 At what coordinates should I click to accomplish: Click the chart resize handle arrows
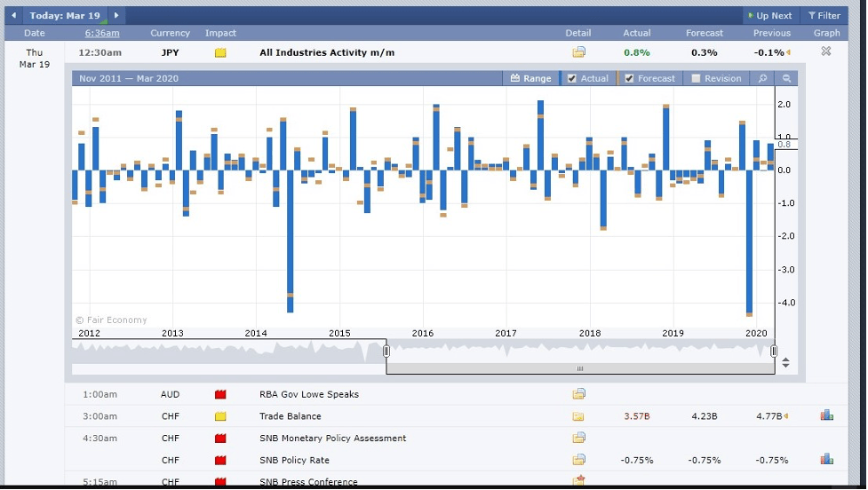click(785, 363)
